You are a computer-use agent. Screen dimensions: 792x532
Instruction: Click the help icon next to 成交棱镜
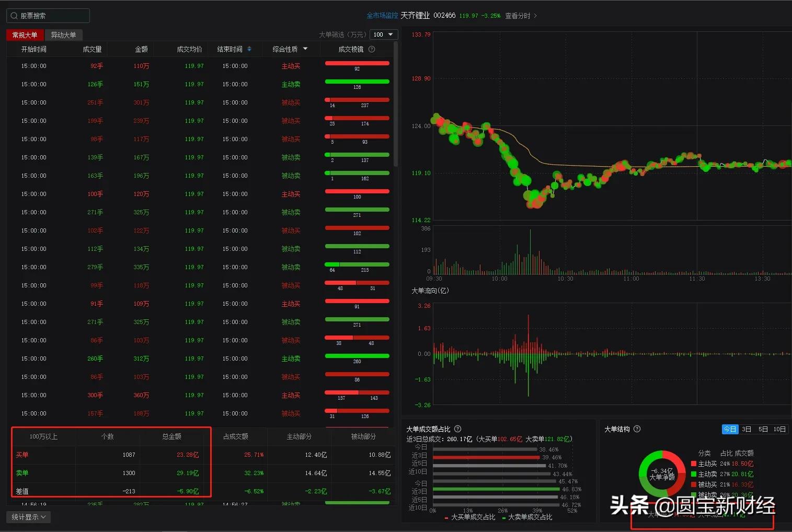pyautogui.click(x=371, y=49)
